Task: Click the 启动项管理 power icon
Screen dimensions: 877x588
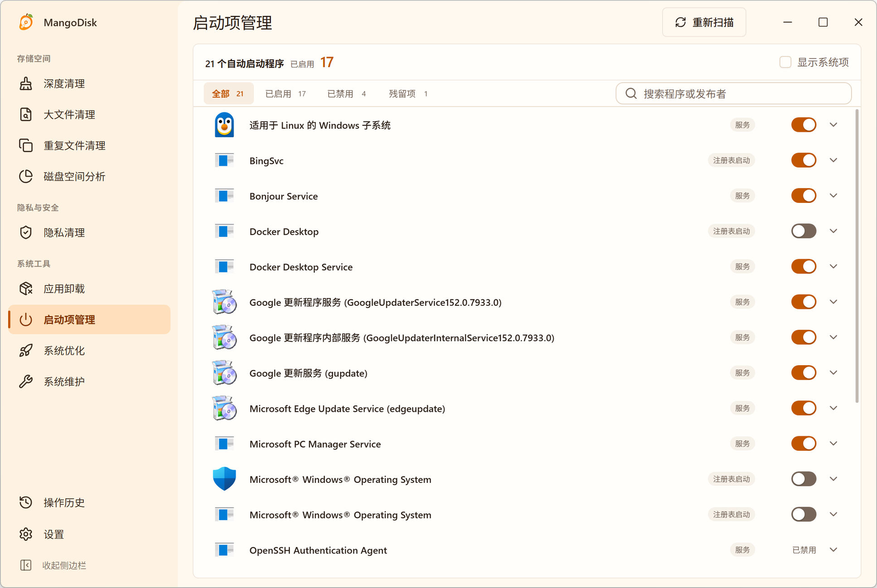Action: [26, 319]
